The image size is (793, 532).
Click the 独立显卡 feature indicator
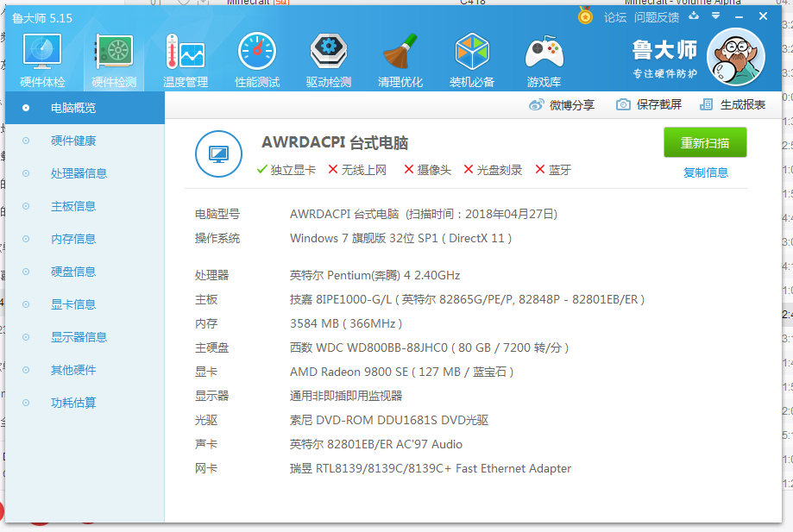point(286,170)
